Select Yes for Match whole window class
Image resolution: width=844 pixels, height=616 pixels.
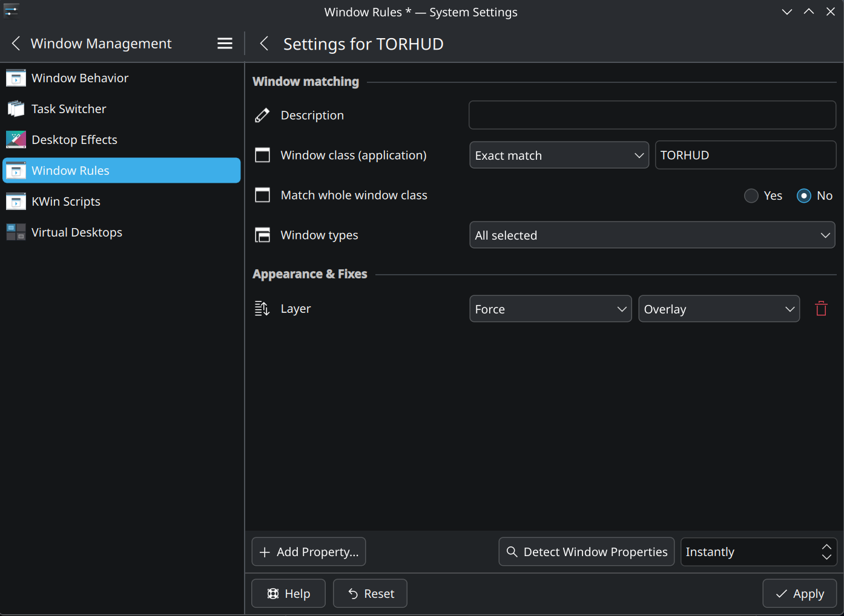751,195
